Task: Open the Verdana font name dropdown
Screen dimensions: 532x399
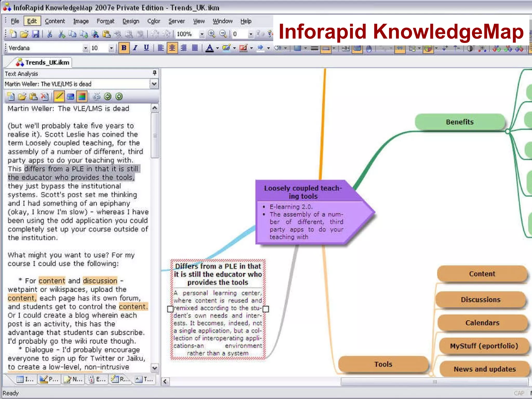Action: (85, 48)
